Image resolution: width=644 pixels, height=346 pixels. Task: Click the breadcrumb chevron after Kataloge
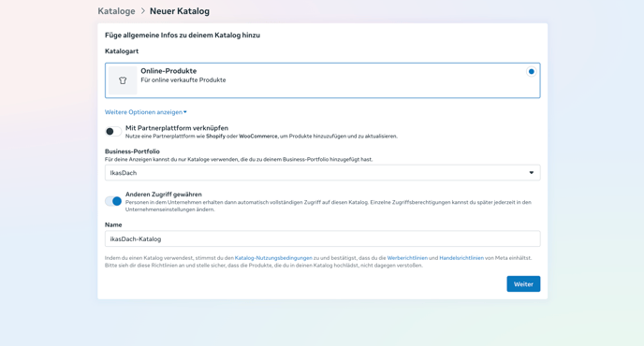(x=143, y=11)
